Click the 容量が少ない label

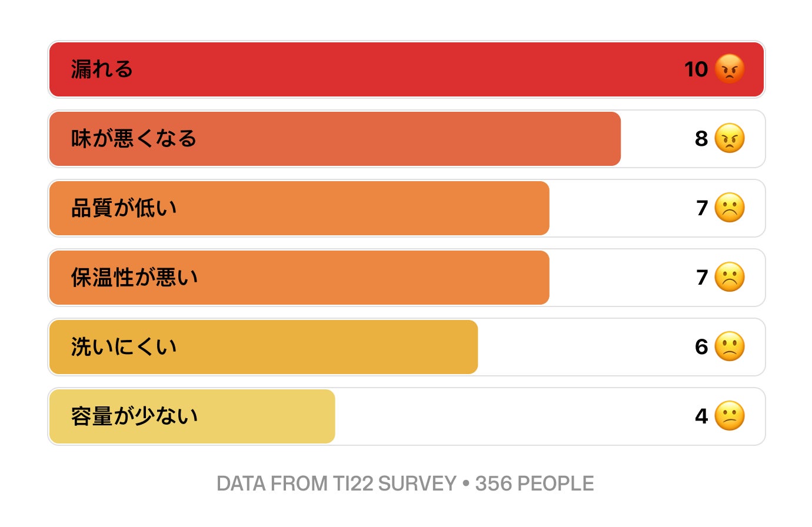coord(134,416)
